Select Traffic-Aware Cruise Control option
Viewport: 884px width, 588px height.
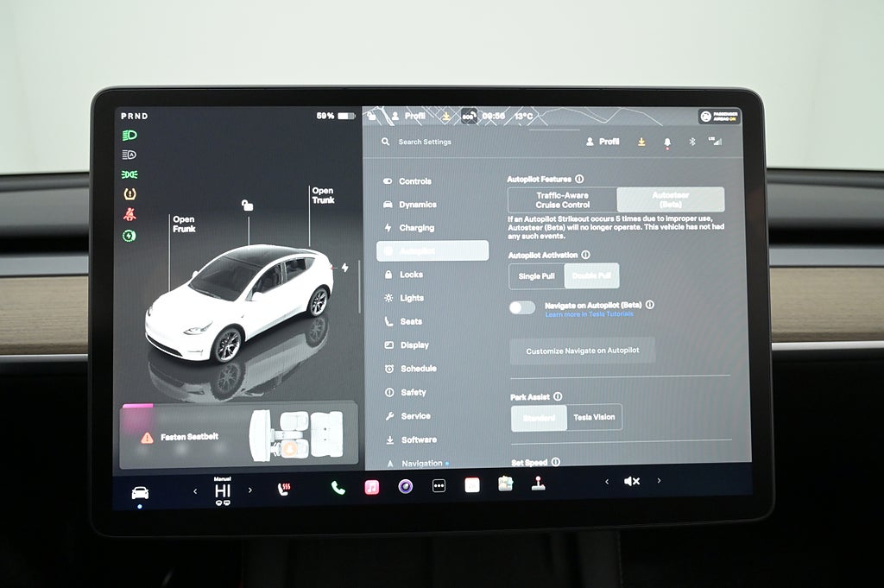pyautogui.click(x=563, y=200)
